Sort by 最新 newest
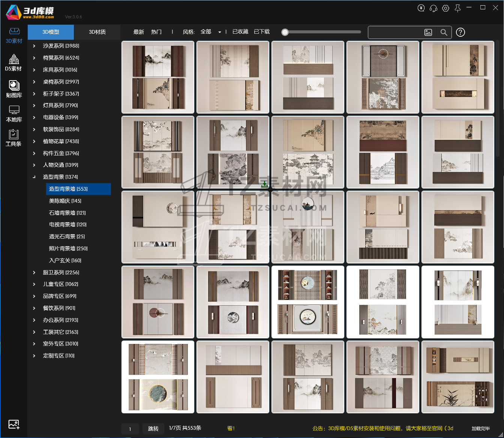The width and height of the screenshot is (504, 438). (139, 32)
